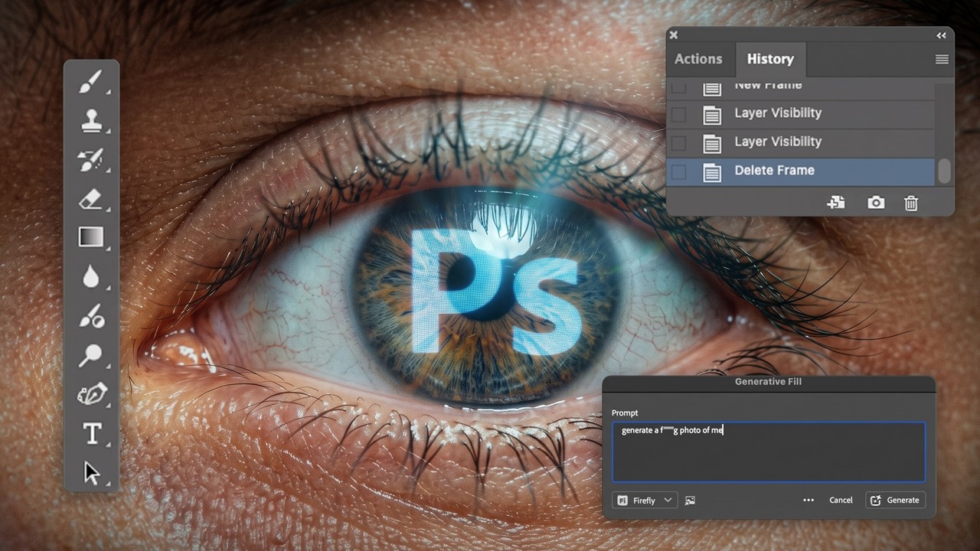Image resolution: width=980 pixels, height=551 pixels.
Task: Click the trash icon in History panel
Action: click(911, 203)
